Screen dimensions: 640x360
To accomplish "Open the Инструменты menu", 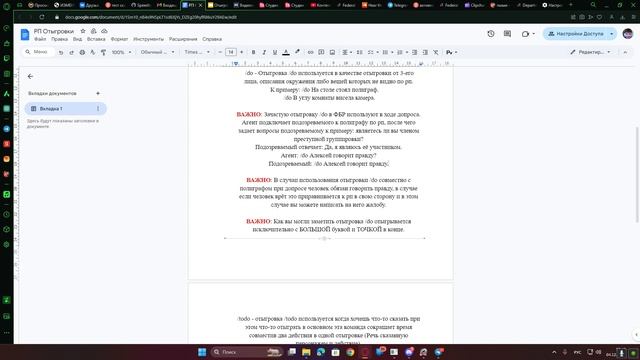I will pyautogui.click(x=149, y=39).
